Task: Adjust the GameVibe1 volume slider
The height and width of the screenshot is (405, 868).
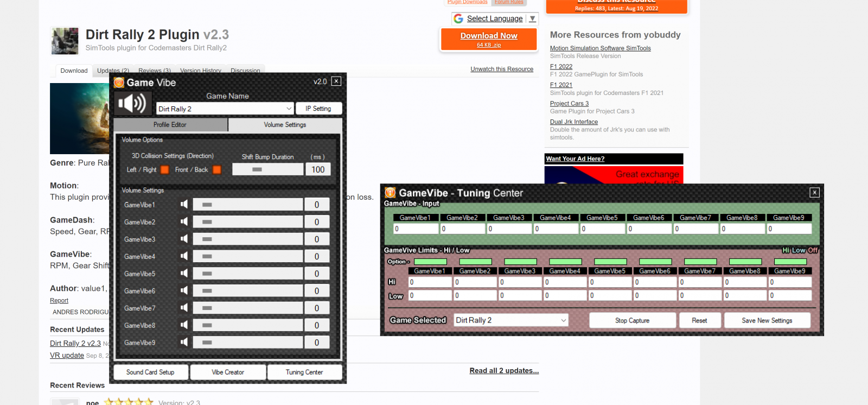Action: point(248,205)
